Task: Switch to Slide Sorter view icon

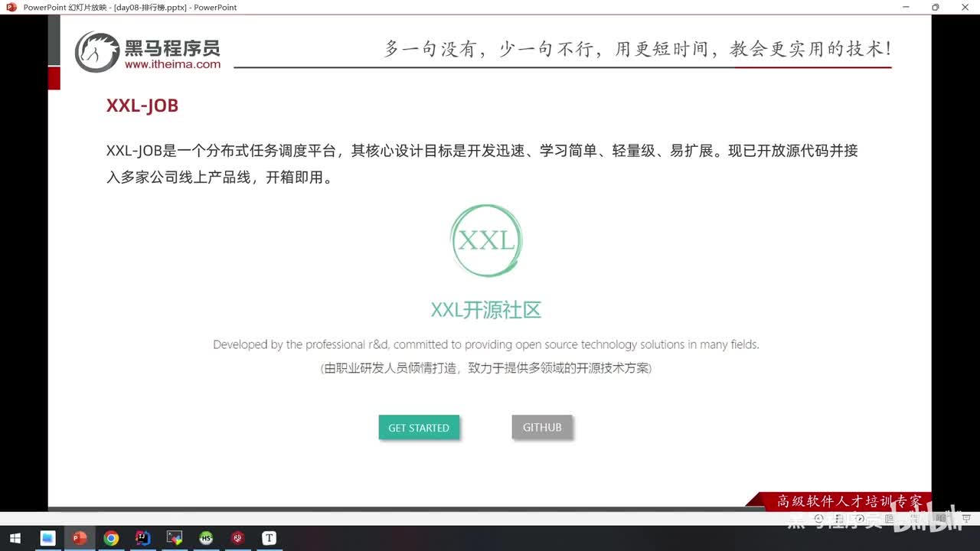Action: click(915, 518)
